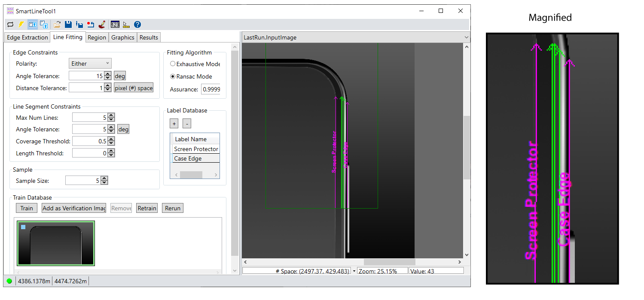The width and height of the screenshot is (644, 300).
Task: Click the floating windows display icon
Action: 43,24
